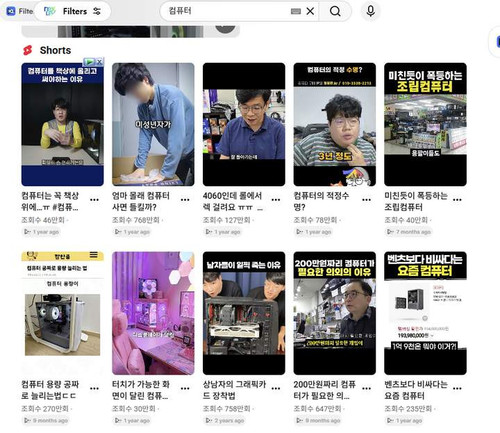Play the 벤츠보다 비싸다는 요즘 컴퓨터 thumbnail
This screenshot has height=433, width=500.
[425, 313]
